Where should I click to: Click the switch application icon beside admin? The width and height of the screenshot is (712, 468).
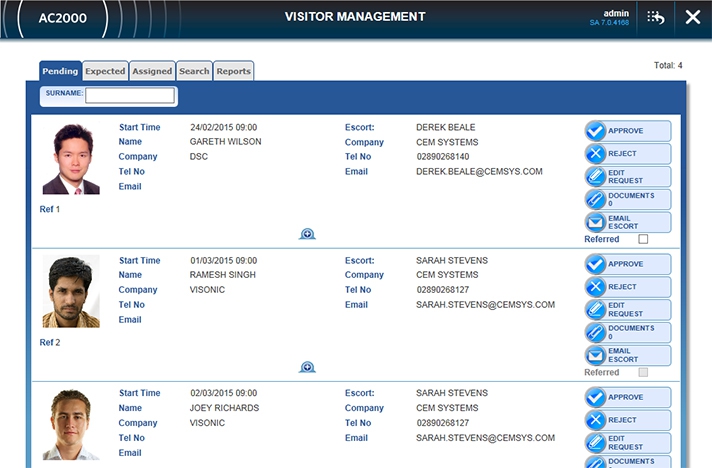pos(656,18)
